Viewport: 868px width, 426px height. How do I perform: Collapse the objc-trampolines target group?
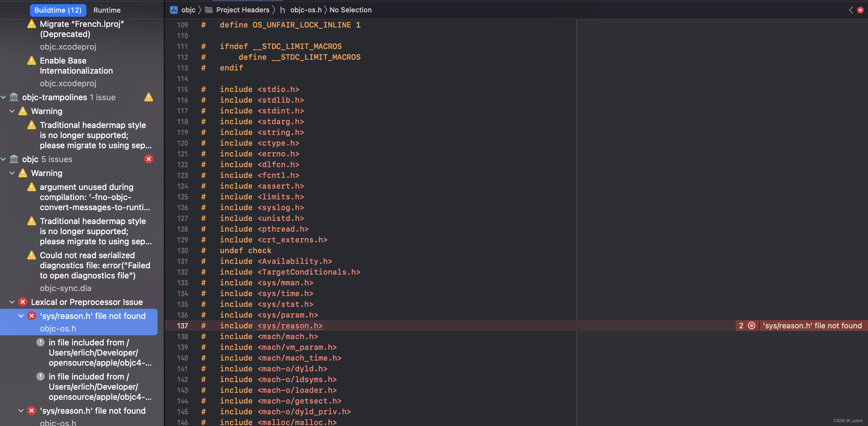tap(3, 97)
